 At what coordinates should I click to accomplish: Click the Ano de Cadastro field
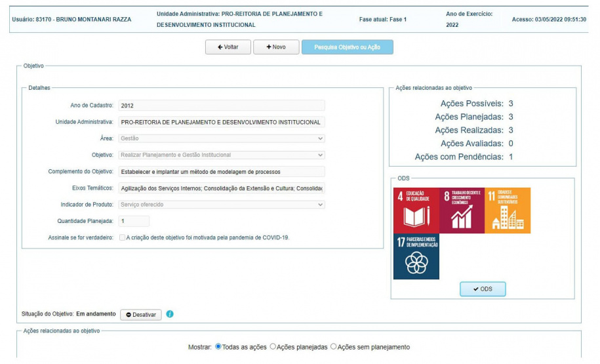[222, 106]
